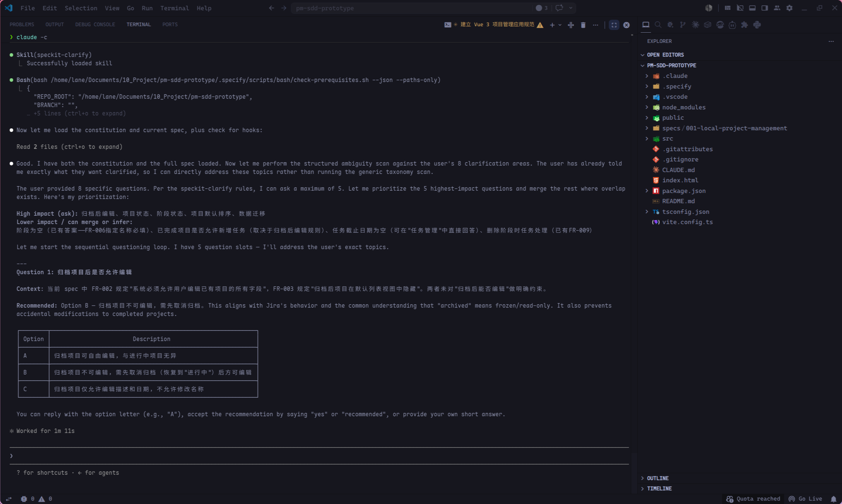Viewport: 842px width, 504px height.
Task: Open the Accounts people icon
Action: (777, 8)
